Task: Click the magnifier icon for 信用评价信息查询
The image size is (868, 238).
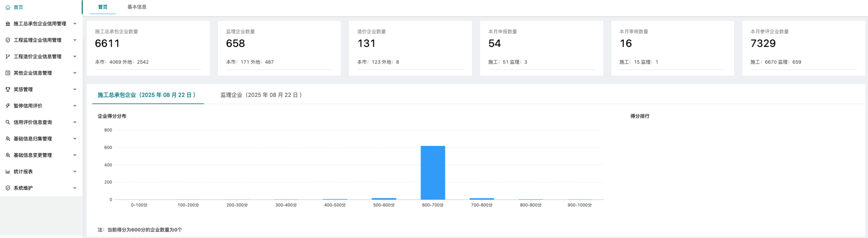Action: tap(8, 122)
